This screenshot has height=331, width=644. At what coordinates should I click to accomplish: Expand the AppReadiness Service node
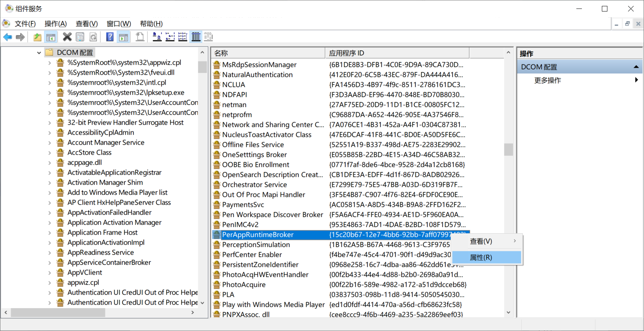(x=50, y=253)
